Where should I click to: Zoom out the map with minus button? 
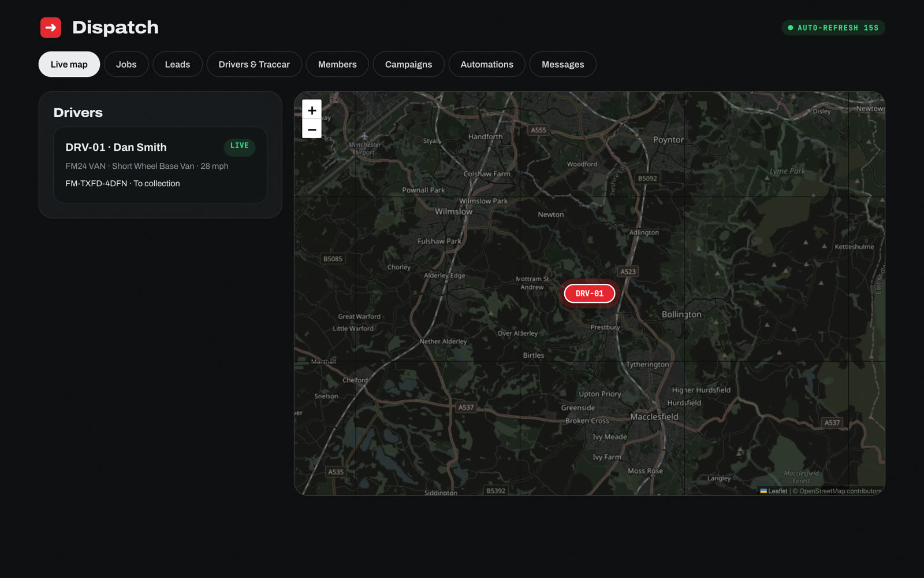[x=312, y=129]
